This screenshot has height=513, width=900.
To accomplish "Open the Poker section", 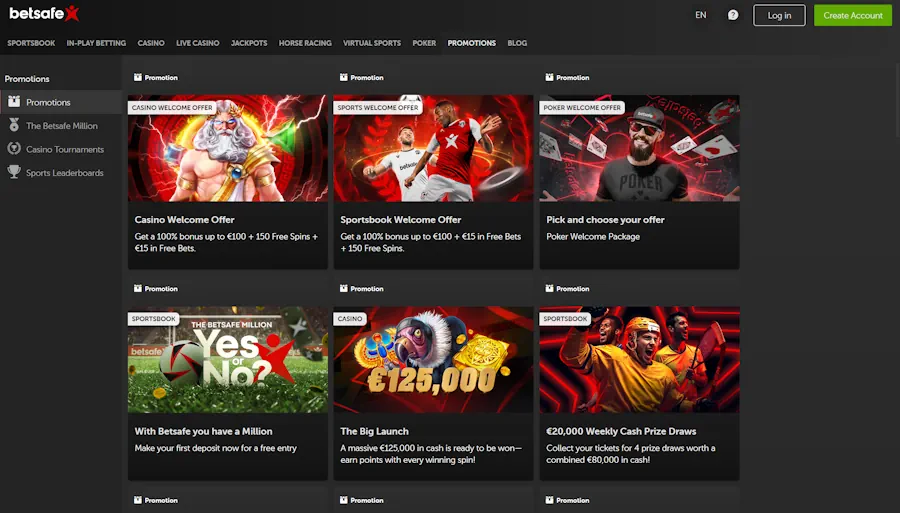I will point(424,43).
